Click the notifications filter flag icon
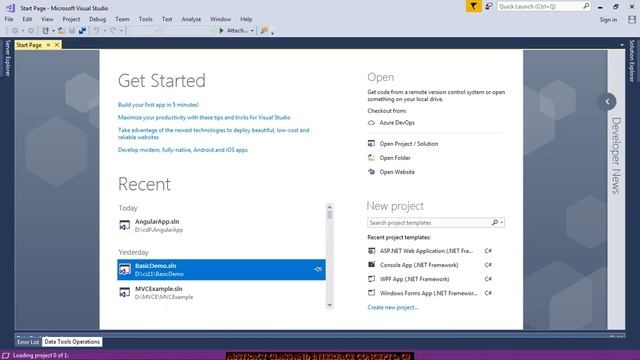Image resolution: width=640 pixels, height=360 pixels. tap(473, 6)
